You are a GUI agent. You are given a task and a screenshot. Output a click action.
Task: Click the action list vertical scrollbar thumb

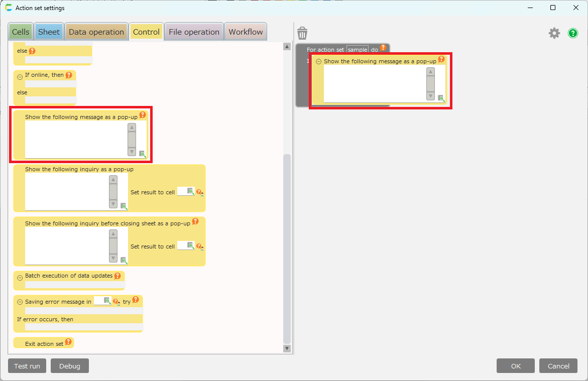(287, 248)
